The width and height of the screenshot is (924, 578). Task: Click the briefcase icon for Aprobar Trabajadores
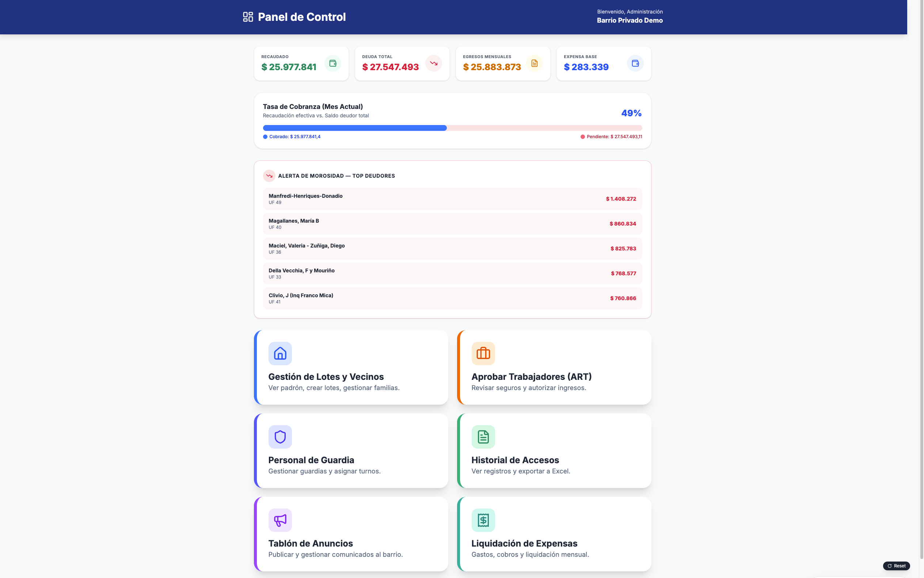tap(483, 353)
